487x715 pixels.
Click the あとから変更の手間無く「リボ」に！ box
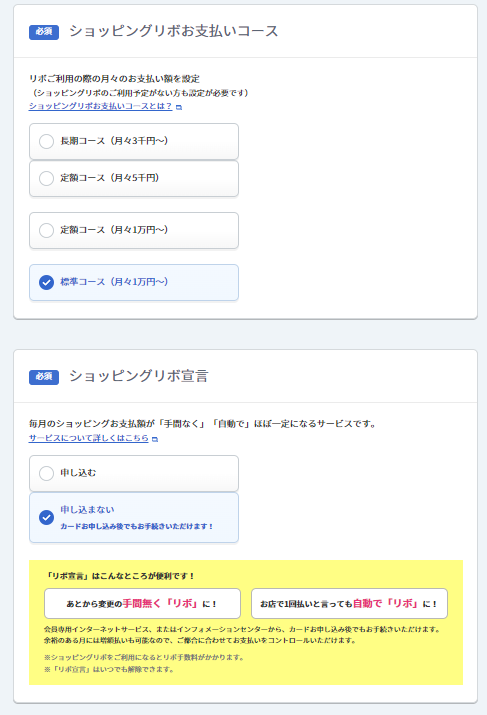(142, 603)
